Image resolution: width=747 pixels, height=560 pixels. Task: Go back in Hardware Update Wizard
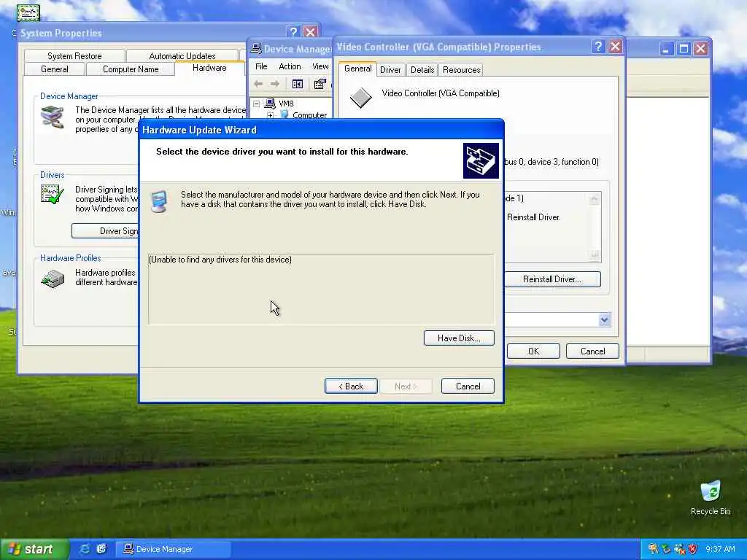(x=351, y=386)
